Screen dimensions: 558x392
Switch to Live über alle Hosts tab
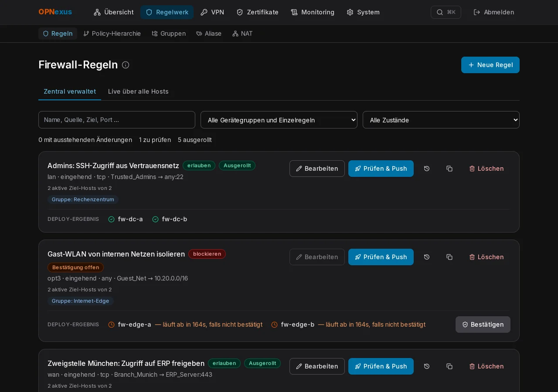coord(138,91)
